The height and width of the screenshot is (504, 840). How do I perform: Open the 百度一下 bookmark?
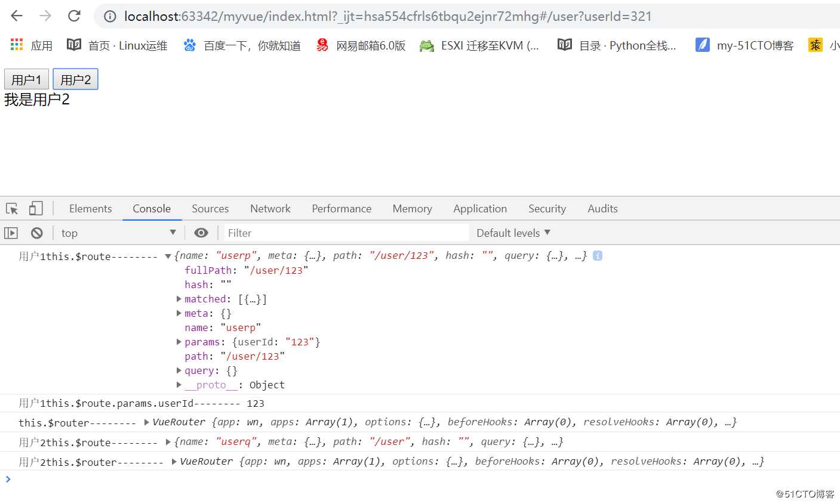click(x=242, y=45)
